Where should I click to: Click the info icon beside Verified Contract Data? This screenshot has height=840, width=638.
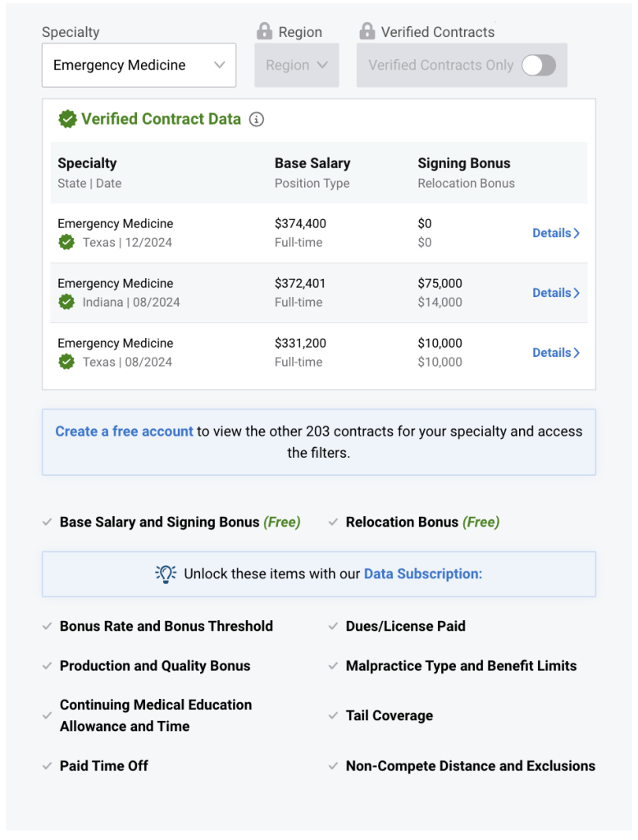click(x=257, y=120)
